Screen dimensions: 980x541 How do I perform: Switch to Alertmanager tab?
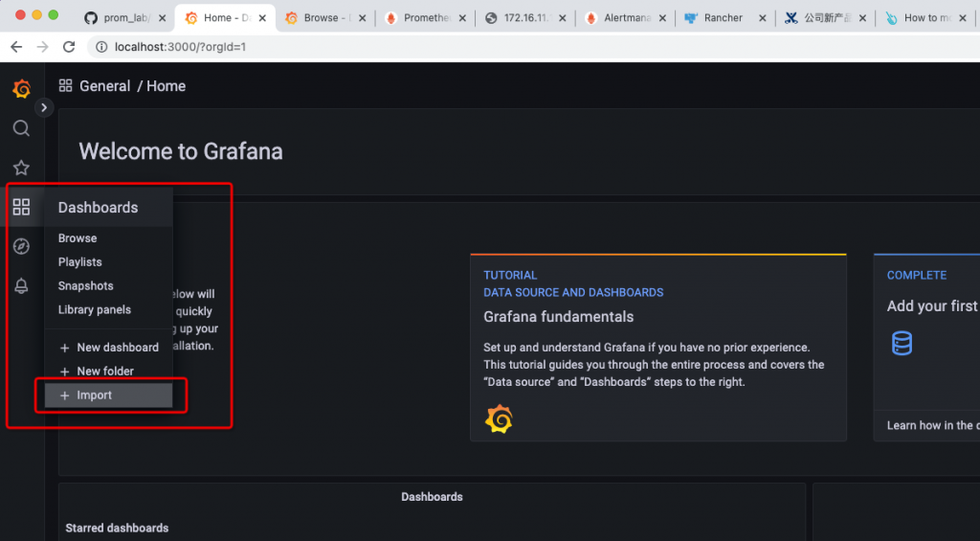pos(625,18)
